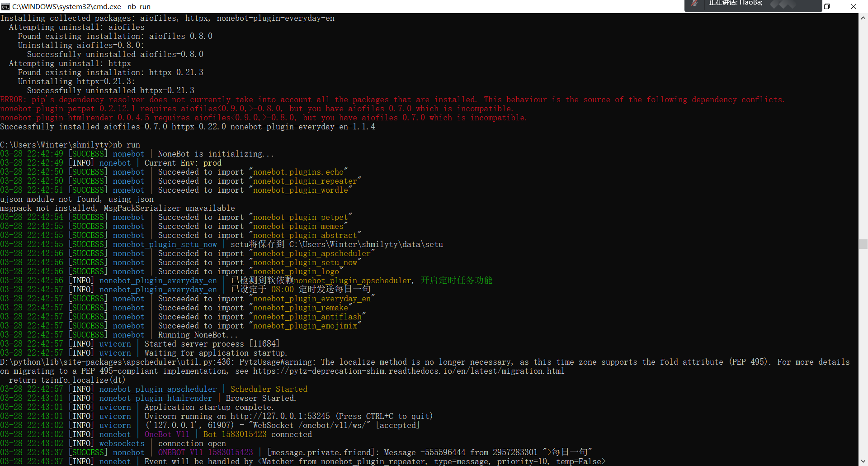Click the 'Scheduler Started' log entry
The height and width of the screenshot is (466, 868).
[269, 389]
